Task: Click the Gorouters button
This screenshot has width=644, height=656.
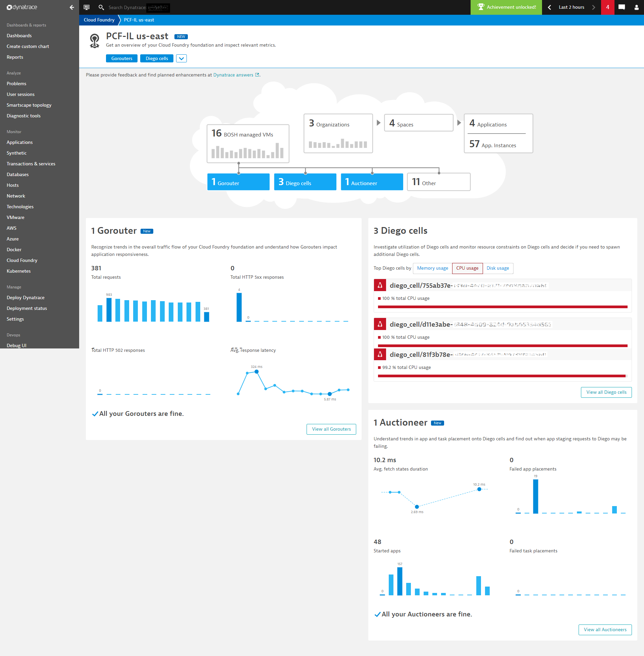Action: point(122,58)
